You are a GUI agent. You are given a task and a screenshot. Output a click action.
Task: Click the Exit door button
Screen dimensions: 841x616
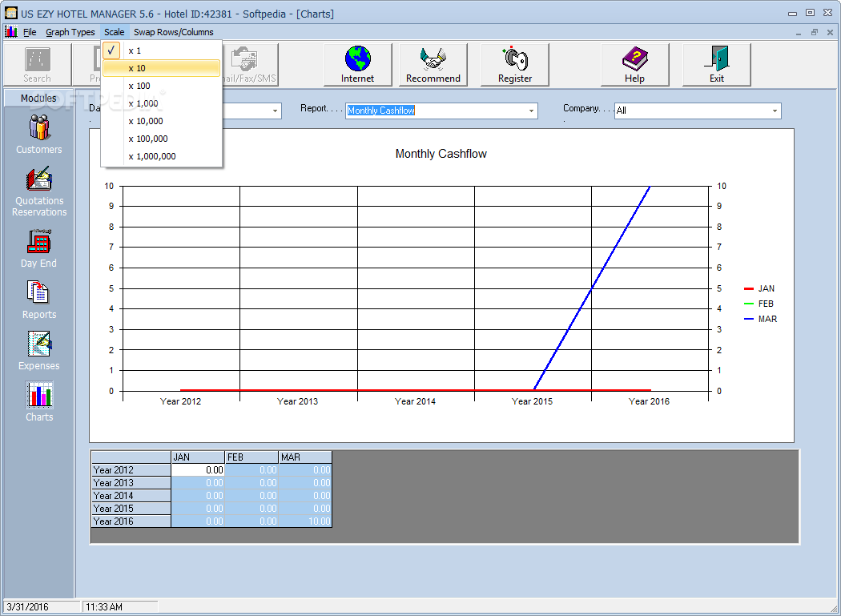717,65
